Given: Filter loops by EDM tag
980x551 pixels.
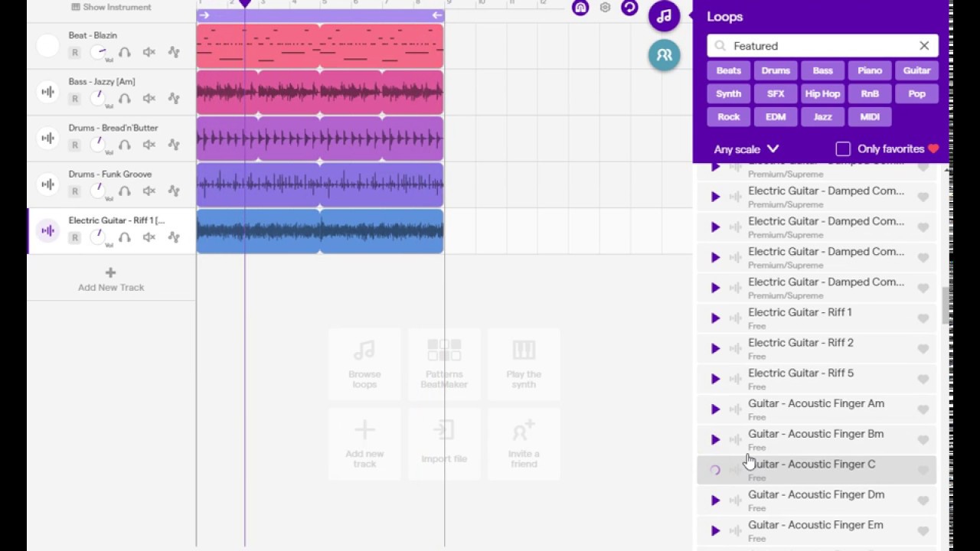Looking at the screenshot, I should point(776,116).
